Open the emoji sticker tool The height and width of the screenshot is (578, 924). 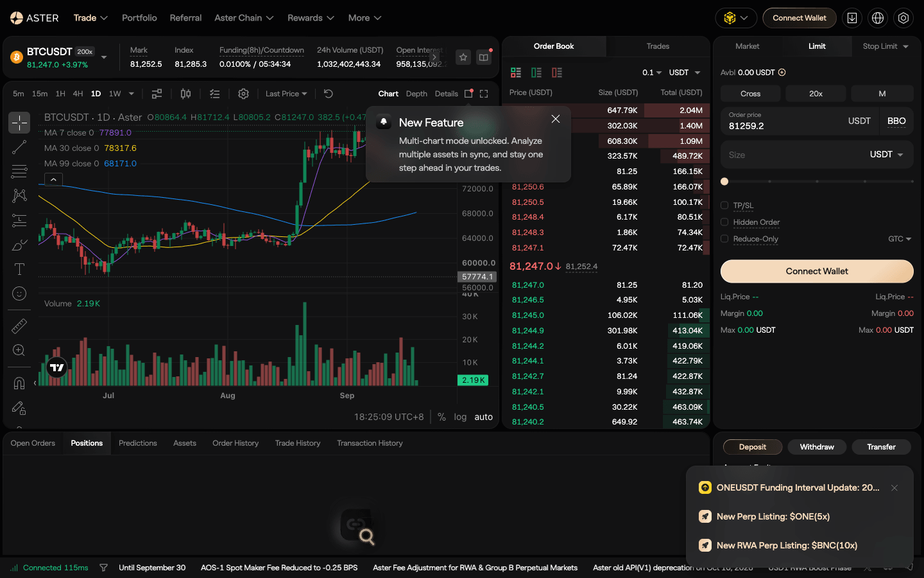click(19, 293)
